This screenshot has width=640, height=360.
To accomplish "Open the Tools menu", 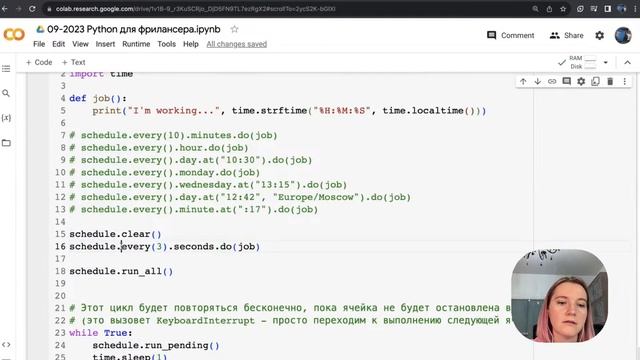I will pyautogui.click(x=167, y=44).
